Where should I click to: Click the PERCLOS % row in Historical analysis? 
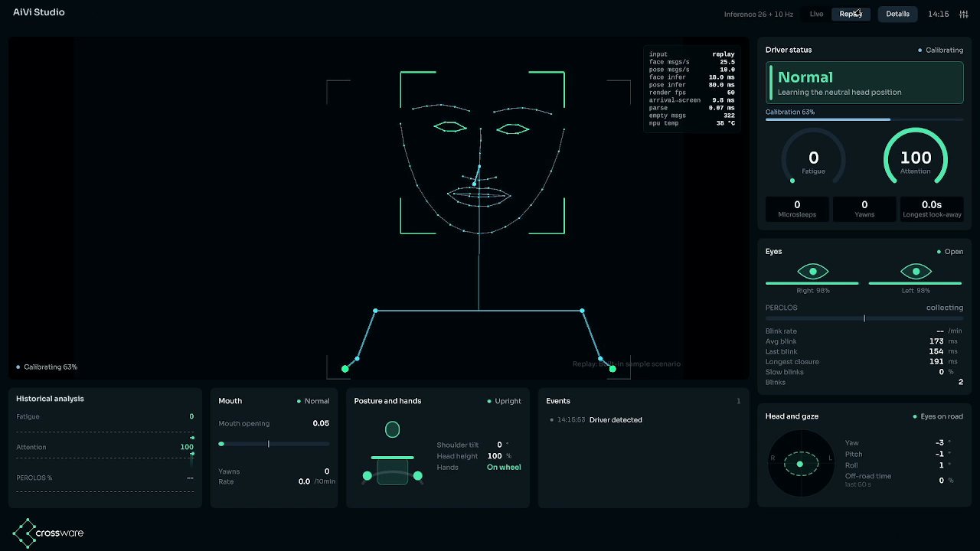105,478
